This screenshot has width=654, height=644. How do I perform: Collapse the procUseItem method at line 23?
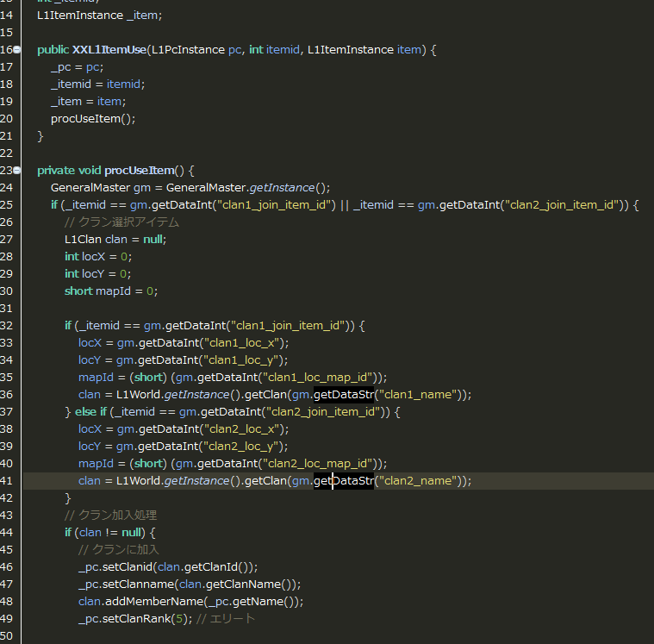(16, 171)
